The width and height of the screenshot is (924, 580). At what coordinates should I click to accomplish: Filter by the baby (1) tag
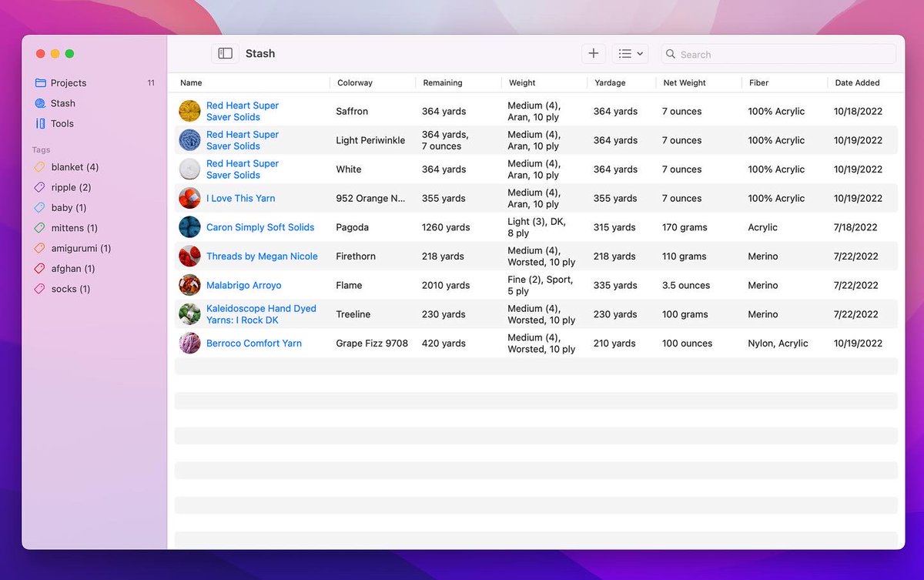[x=69, y=208]
